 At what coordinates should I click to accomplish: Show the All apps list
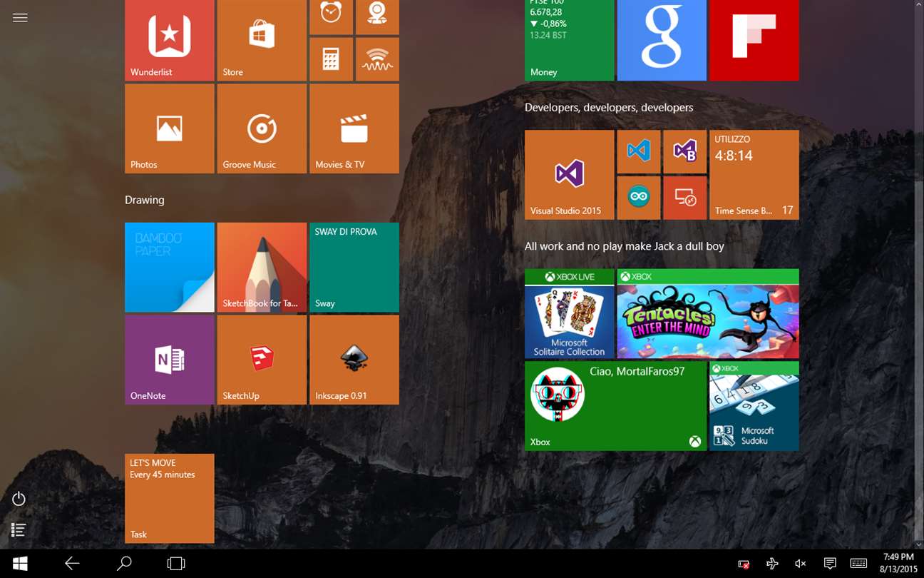click(x=19, y=529)
